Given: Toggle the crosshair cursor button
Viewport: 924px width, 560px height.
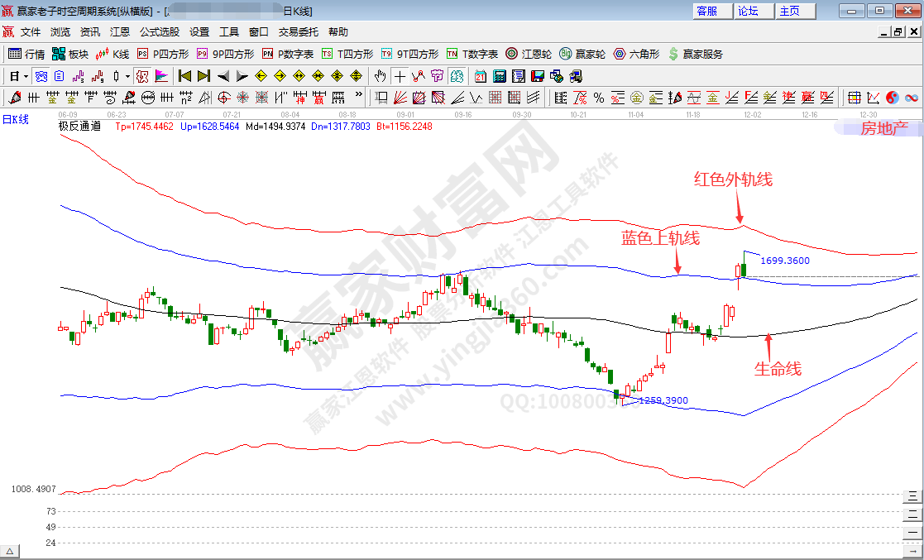Looking at the screenshot, I should pos(400,76).
